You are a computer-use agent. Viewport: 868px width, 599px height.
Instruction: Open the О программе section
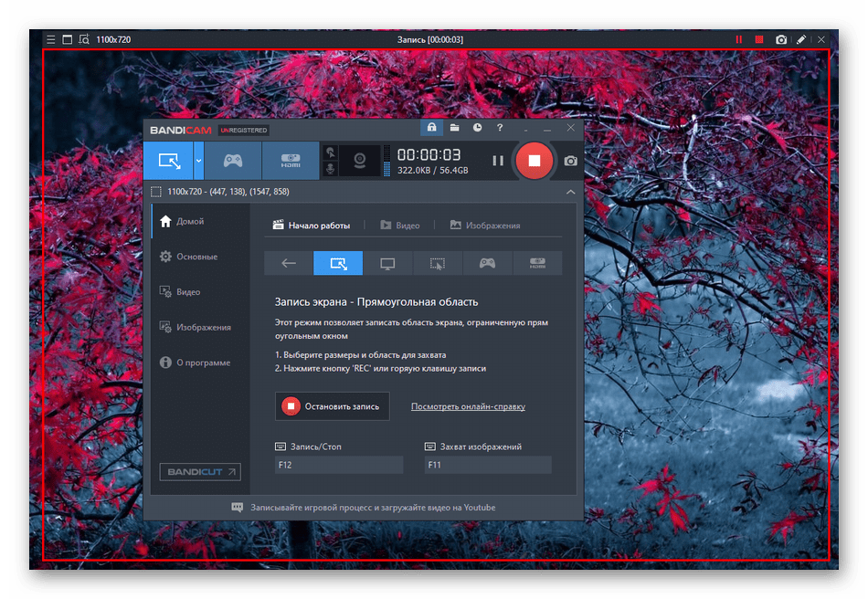[x=201, y=363]
